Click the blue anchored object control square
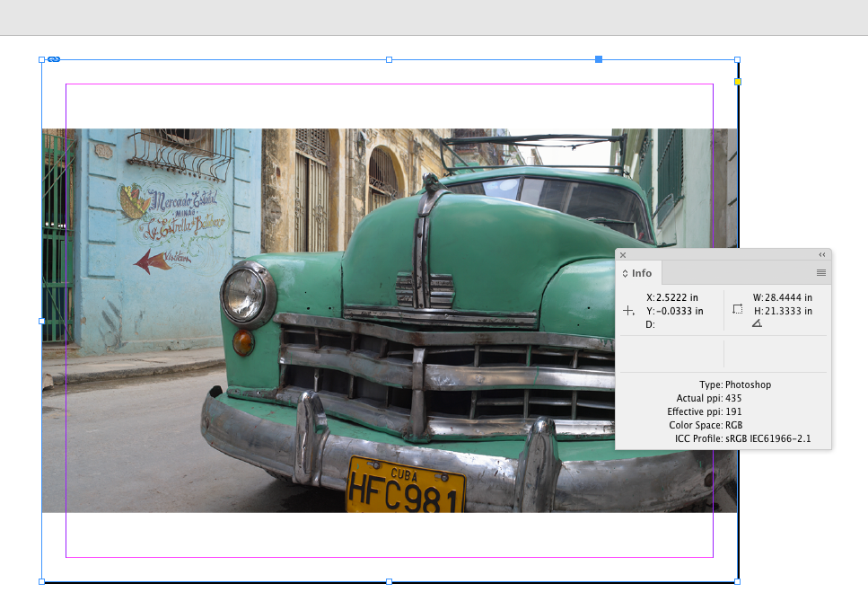 (599, 59)
